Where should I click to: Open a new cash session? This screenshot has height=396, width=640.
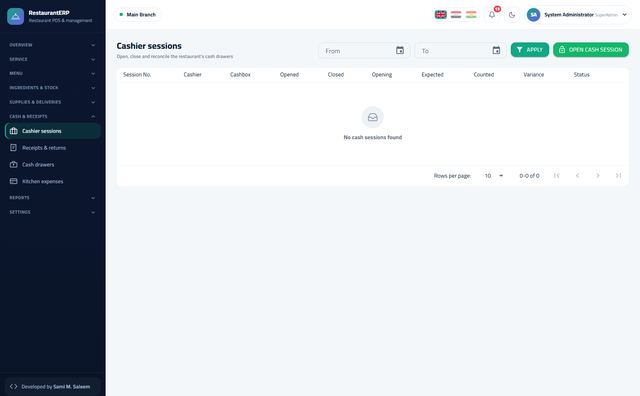tap(591, 50)
